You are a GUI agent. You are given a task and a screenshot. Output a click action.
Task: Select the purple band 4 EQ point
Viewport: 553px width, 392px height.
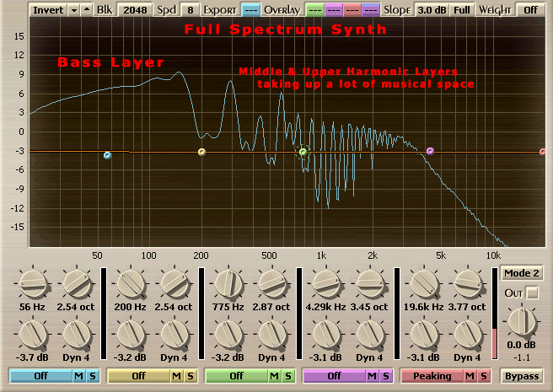430,152
